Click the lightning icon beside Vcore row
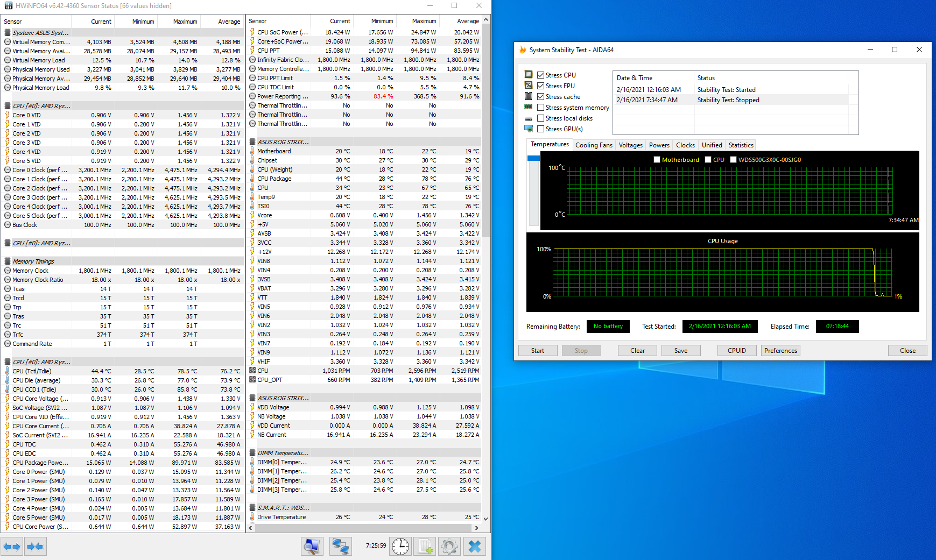 tap(252, 215)
